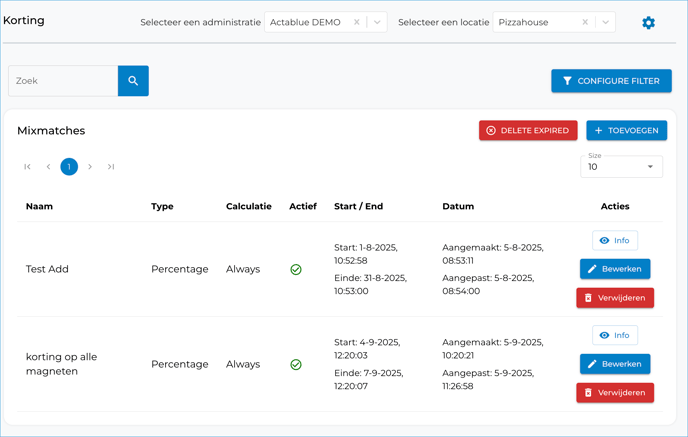Go to next page arrow

[90, 167]
